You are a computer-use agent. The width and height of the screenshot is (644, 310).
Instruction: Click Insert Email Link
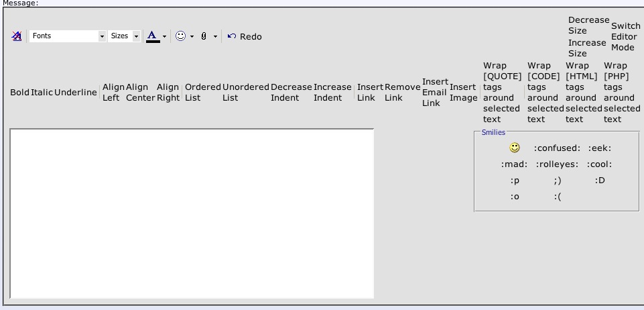(435, 93)
